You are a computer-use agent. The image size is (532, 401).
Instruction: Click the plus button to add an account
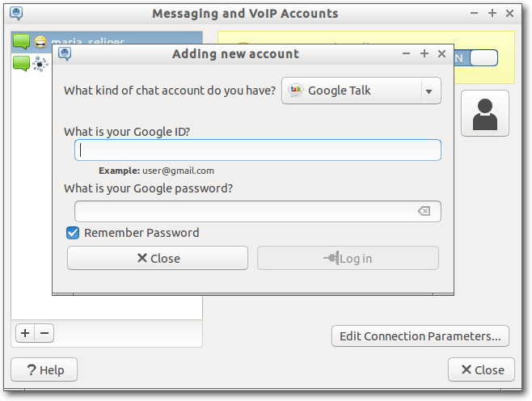pos(25,333)
